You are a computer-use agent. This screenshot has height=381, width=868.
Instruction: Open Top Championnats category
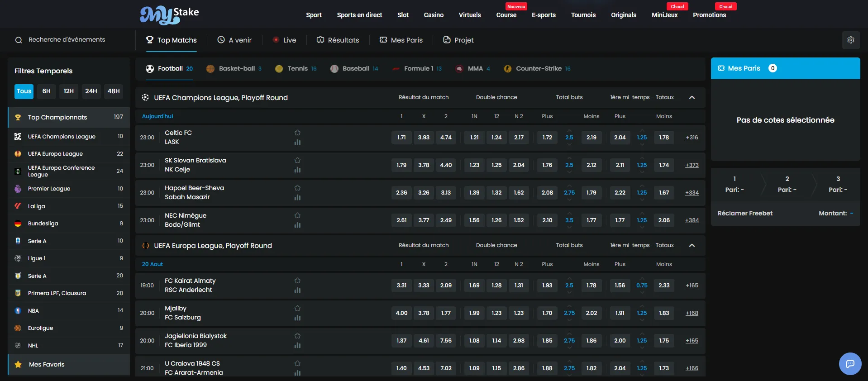[69, 117]
